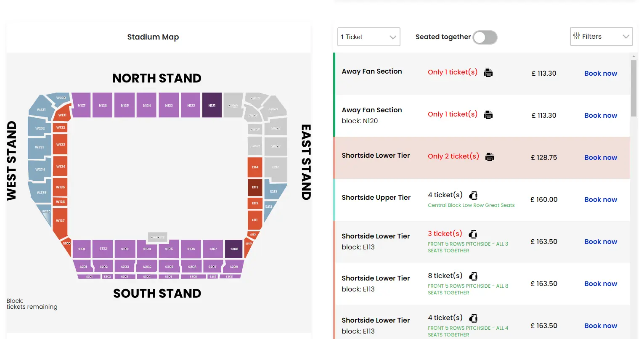This screenshot has width=644, height=339.
Task: Book now for Shortside Upper Tier at £160.00
Action: point(601,199)
